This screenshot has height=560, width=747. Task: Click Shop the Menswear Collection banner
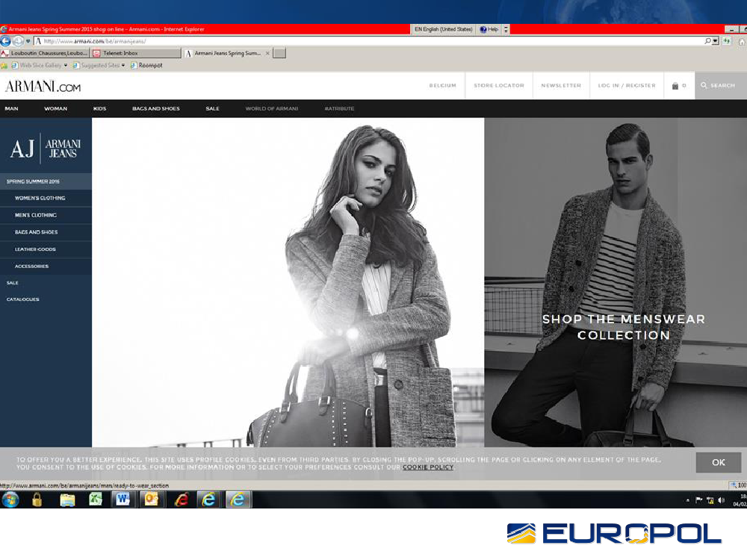coord(623,327)
